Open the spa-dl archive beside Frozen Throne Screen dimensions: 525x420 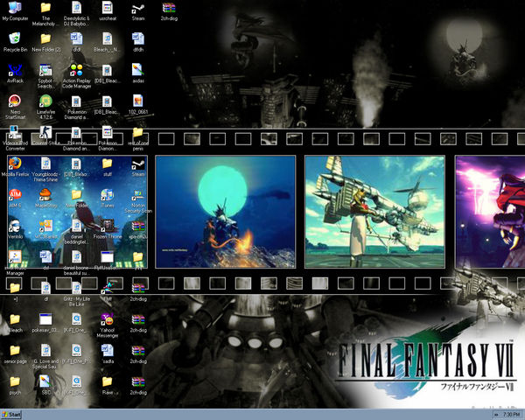pyautogui.click(x=138, y=228)
